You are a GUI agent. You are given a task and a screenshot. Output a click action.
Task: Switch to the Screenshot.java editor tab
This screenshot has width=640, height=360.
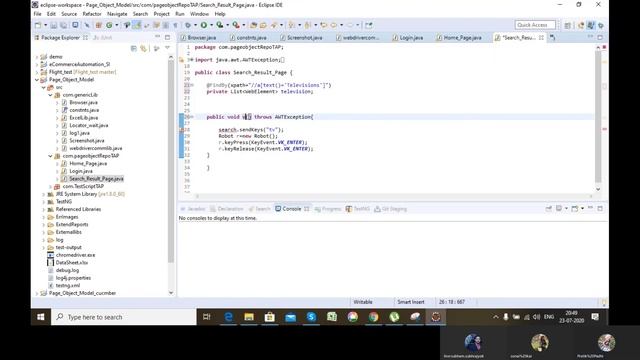(301, 38)
